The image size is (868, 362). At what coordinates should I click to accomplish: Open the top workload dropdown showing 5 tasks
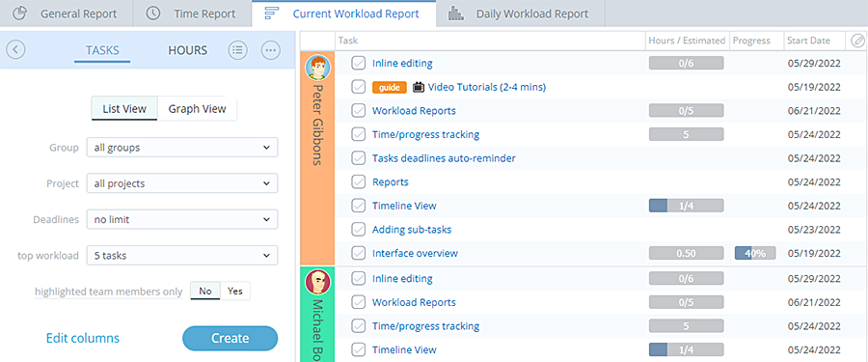(182, 256)
